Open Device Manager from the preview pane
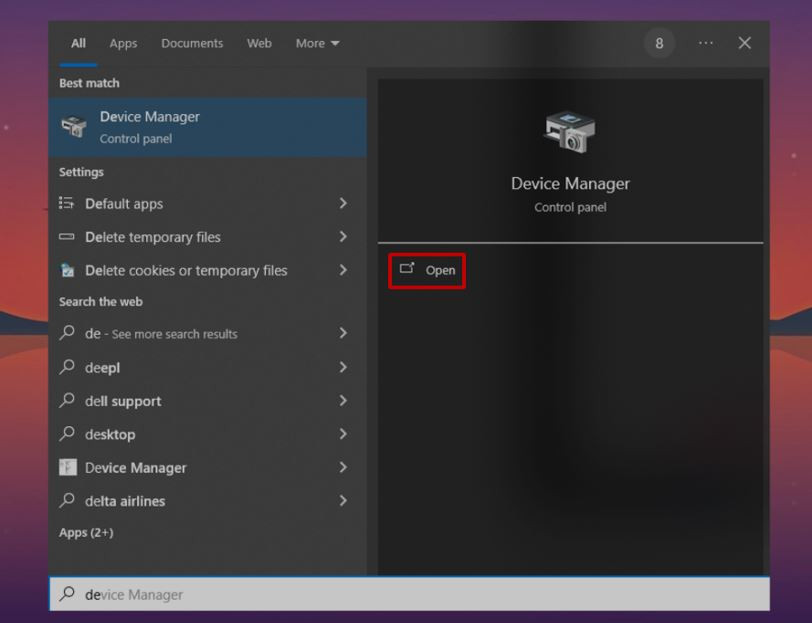Image resolution: width=812 pixels, height=623 pixels. coord(427,270)
